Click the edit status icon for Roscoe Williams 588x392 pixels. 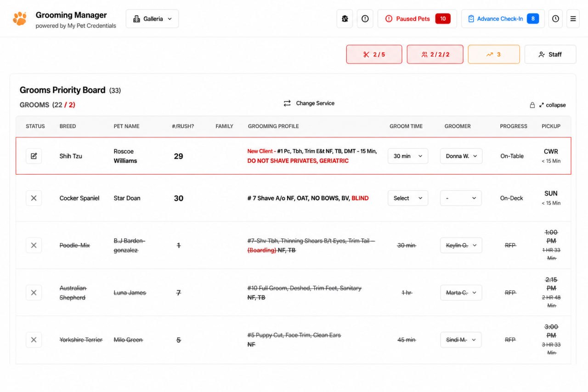coord(34,156)
